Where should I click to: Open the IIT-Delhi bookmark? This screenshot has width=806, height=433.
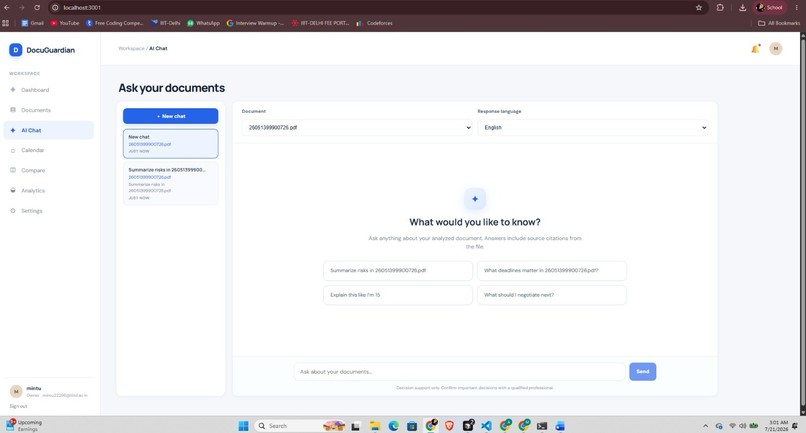pos(166,23)
